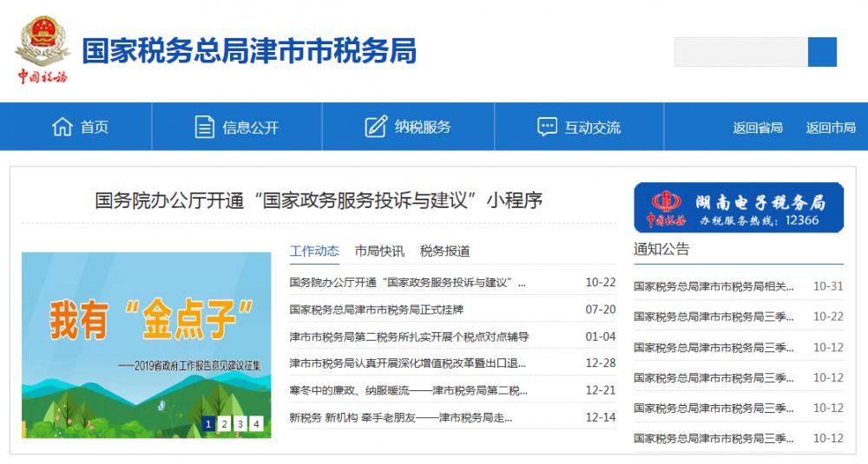868x464 pixels.
Task: Go to carousel slide 4
Action: [x=256, y=423]
